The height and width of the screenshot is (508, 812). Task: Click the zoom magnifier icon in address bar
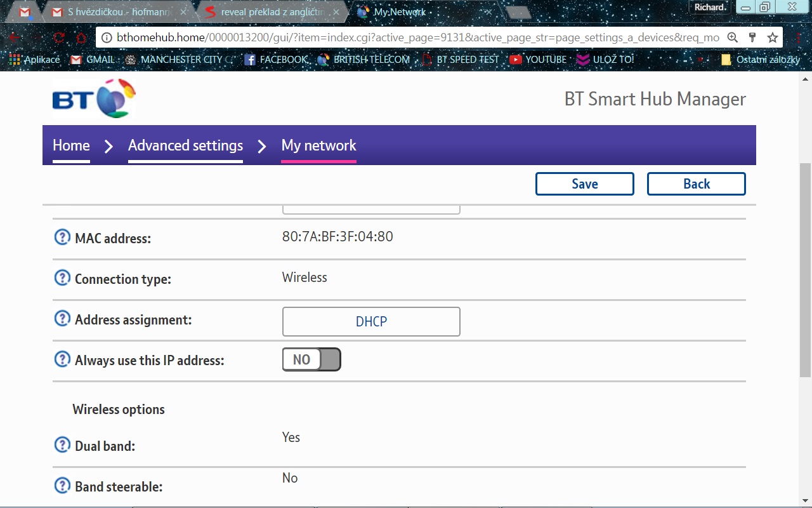point(733,37)
